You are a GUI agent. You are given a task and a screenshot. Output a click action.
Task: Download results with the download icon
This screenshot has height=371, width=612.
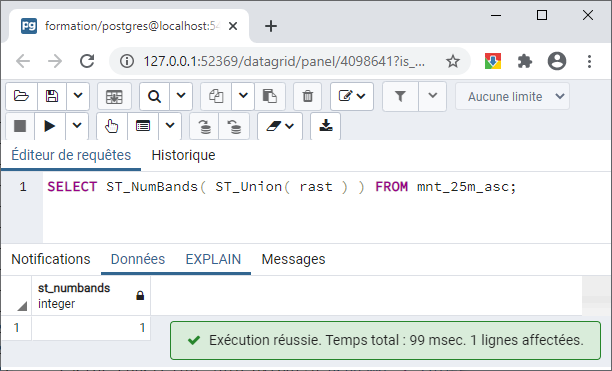326,126
